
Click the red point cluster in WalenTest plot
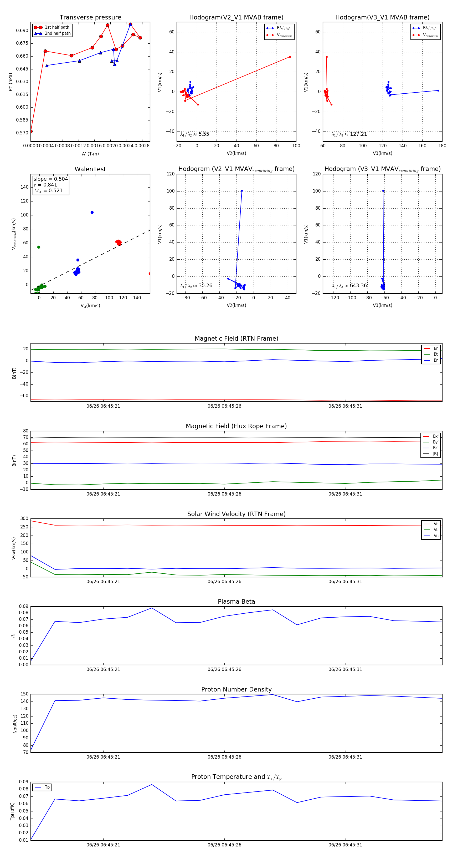point(119,242)
